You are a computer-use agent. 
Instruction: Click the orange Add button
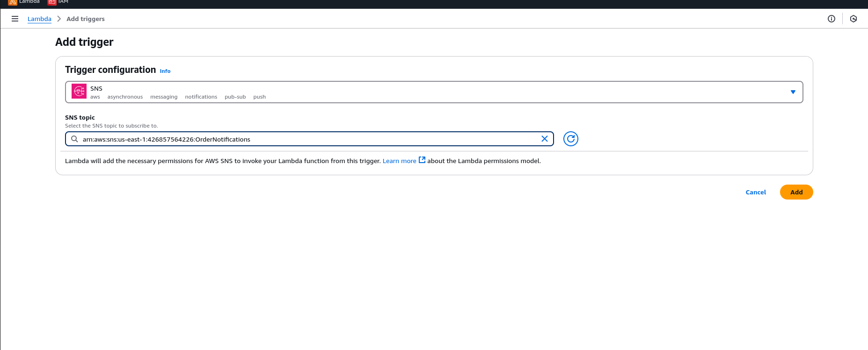click(796, 192)
